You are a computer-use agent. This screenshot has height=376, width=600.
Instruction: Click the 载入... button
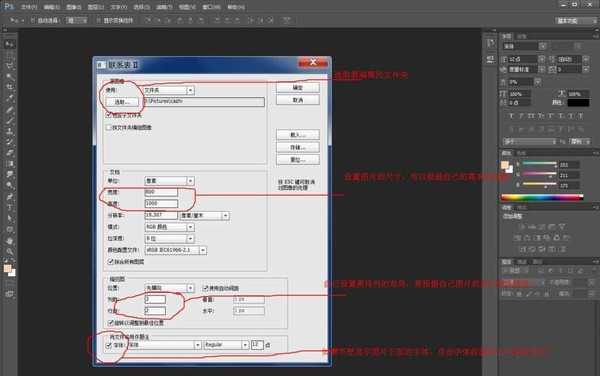tap(298, 135)
